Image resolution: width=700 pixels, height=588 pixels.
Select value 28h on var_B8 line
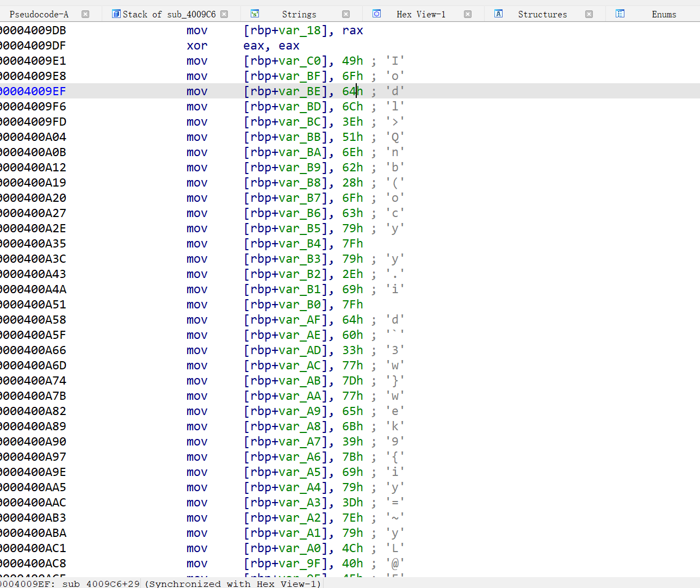tap(352, 183)
